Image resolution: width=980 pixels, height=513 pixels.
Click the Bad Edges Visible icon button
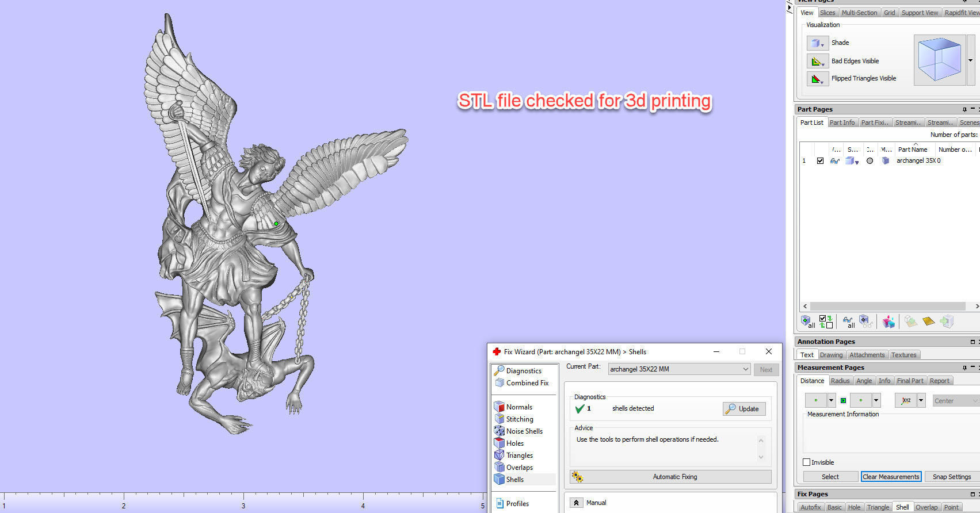817,61
